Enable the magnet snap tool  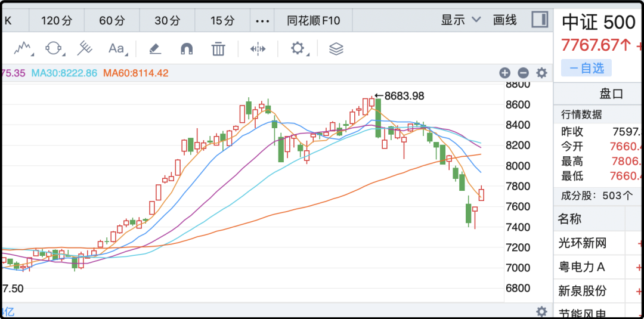click(x=187, y=48)
